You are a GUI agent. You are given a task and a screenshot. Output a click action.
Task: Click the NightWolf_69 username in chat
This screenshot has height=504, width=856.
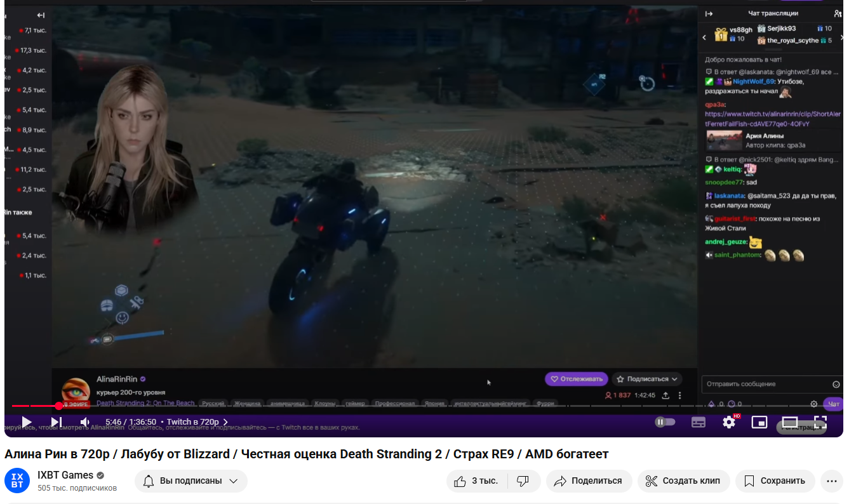tap(753, 82)
